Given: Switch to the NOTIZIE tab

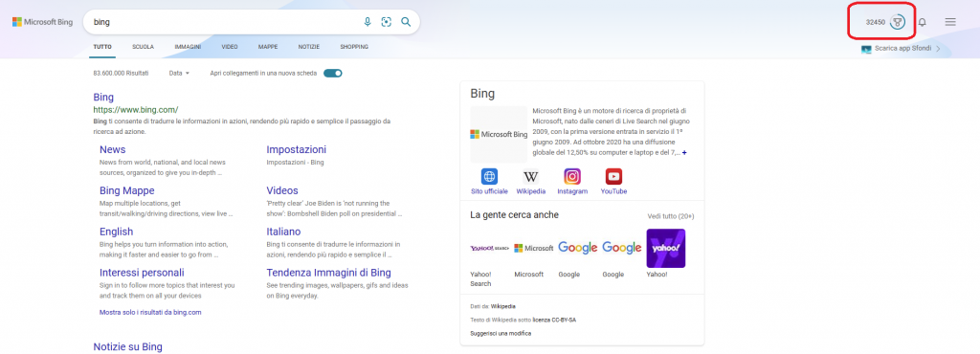Looking at the screenshot, I should tap(309, 47).
